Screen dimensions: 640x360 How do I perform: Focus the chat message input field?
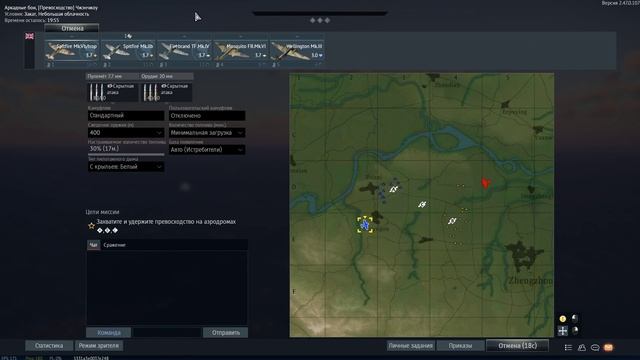click(x=167, y=333)
